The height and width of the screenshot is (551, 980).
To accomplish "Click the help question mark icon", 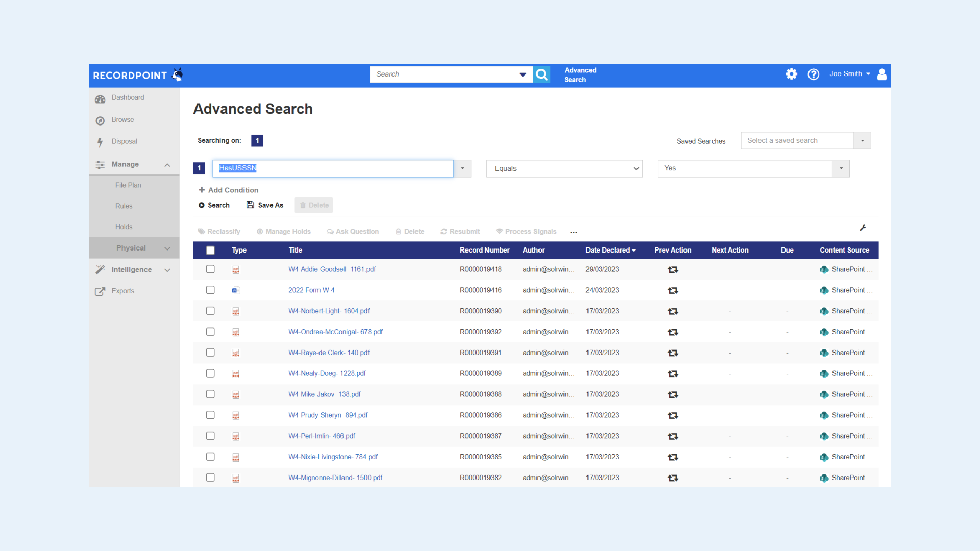I will 813,74.
